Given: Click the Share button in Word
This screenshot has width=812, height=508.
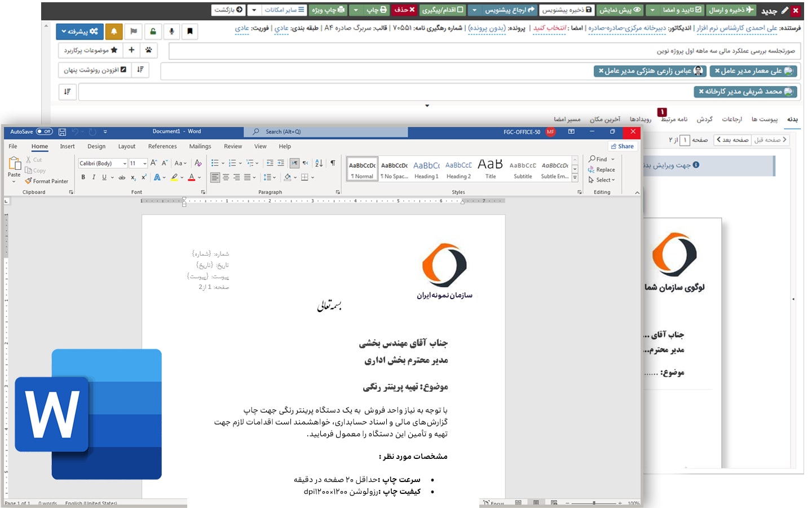Looking at the screenshot, I should point(622,146).
